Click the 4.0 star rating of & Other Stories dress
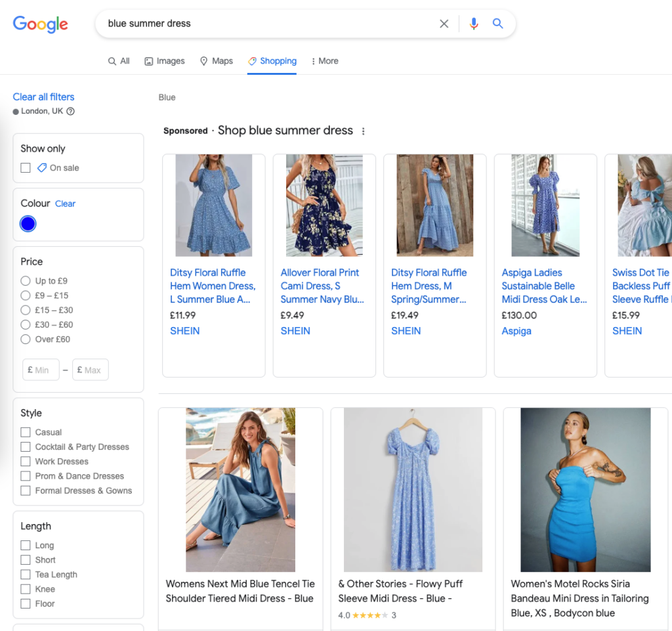Image resolution: width=672 pixels, height=631 pixels. [x=367, y=615]
